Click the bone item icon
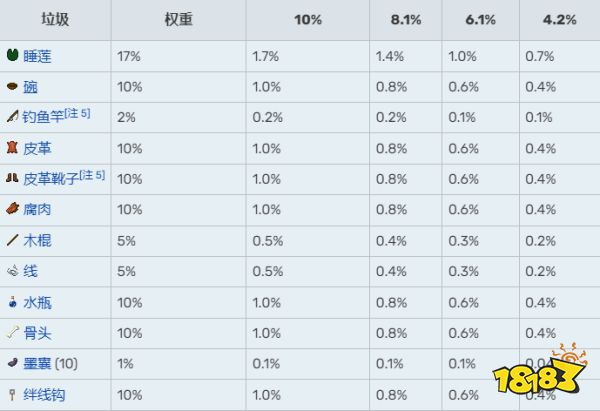Viewport: 600px width, 411px height. point(13,332)
